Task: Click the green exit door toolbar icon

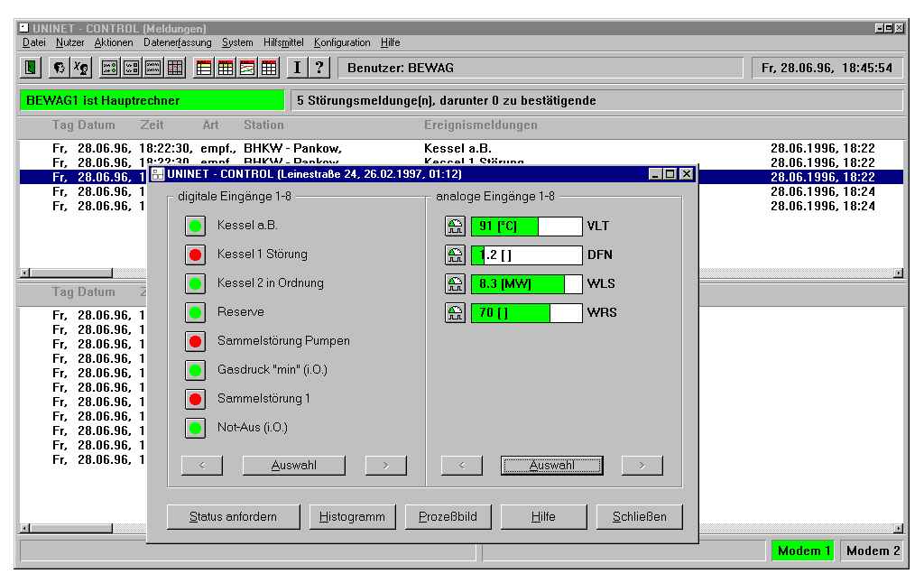Action: coord(30,68)
